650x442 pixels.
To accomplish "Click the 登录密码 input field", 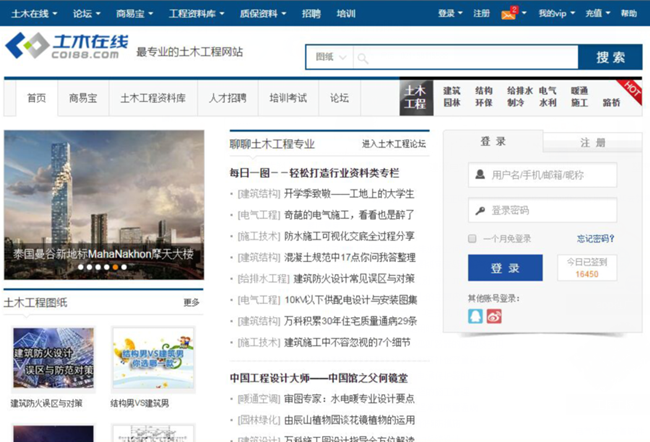I will pos(542,210).
